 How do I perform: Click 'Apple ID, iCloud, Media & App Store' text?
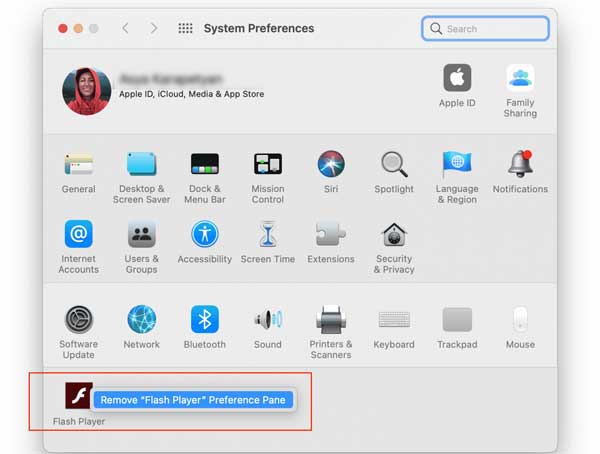[191, 94]
